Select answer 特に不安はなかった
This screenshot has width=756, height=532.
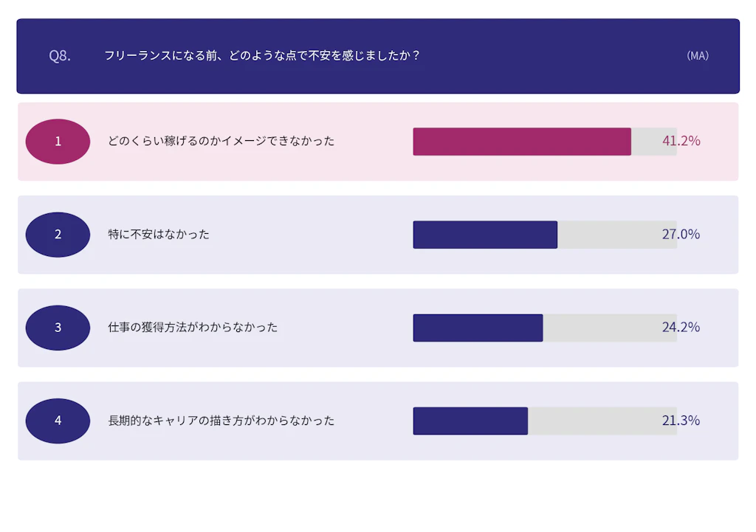click(x=159, y=235)
